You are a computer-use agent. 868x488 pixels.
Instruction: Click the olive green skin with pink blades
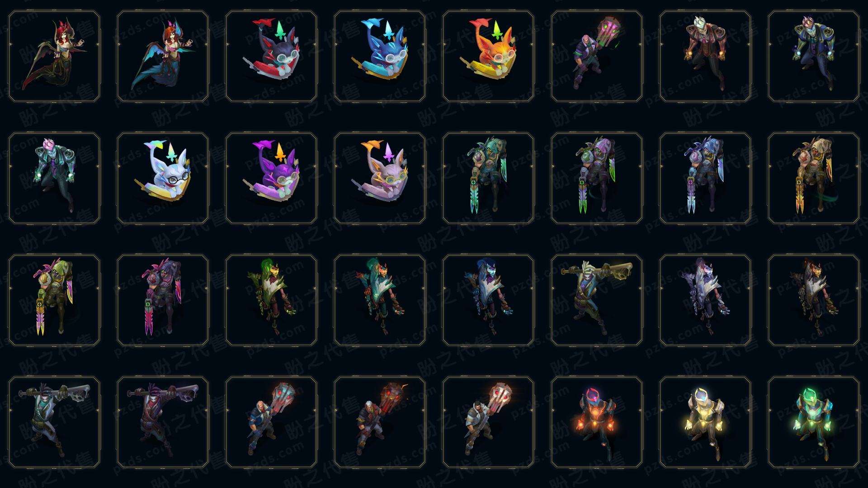(x=54, y=300)
